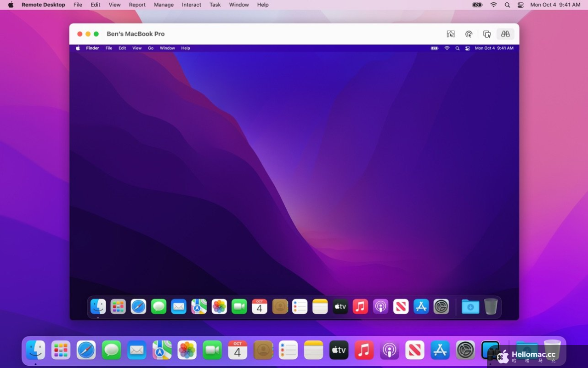Enable Curtain mode using the curtains toolbar icon
This screenshot has height=368, width=588.
coord(451,34)
